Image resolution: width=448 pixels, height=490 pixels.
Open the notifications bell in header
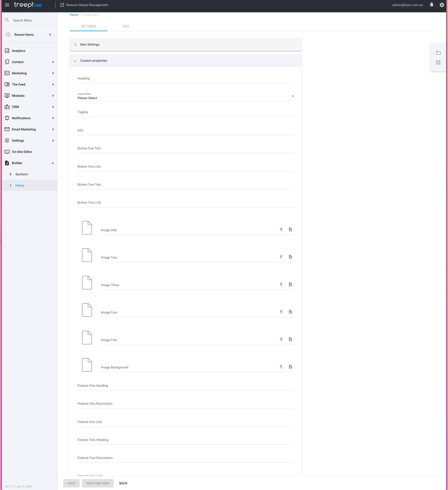pos(431,5)
